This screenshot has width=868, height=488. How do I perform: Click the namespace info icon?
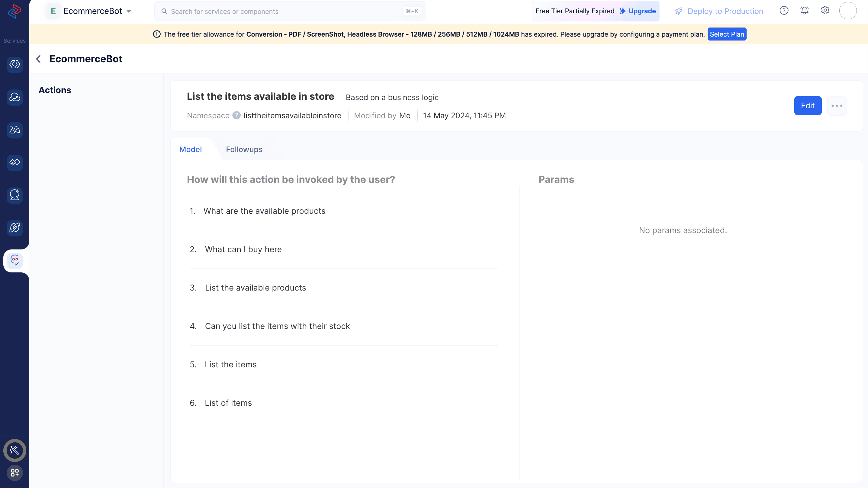tap(237, 115)
